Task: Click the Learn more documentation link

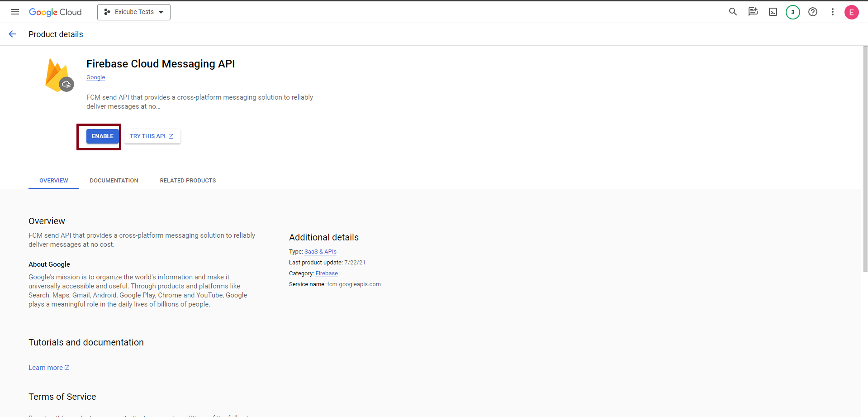Action: coord(46,368)
